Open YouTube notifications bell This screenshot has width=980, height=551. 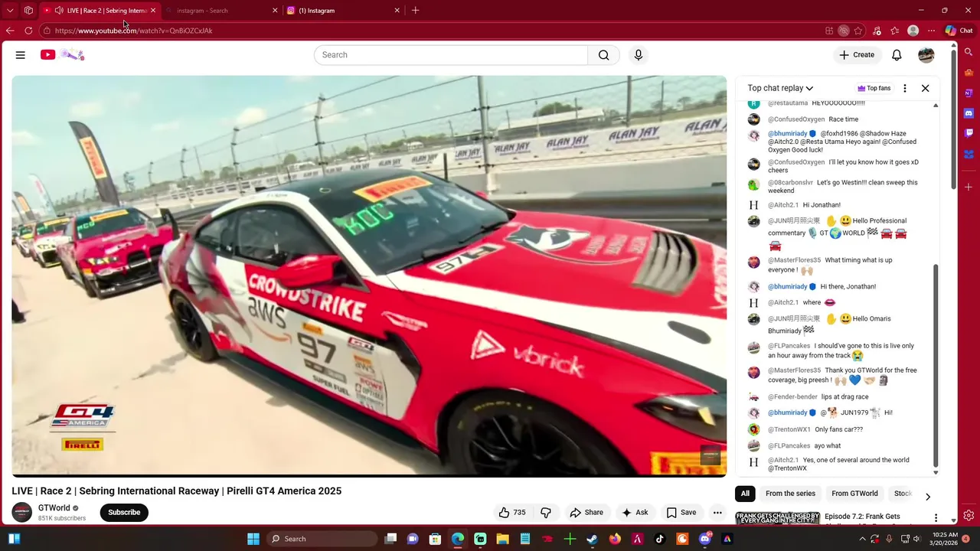tap(897, 55)
